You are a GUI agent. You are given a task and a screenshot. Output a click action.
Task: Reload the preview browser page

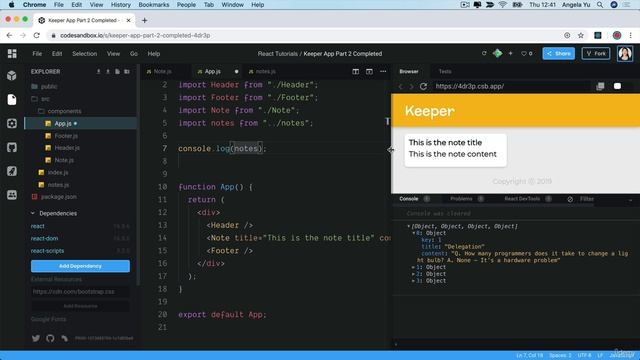point(423,87)
